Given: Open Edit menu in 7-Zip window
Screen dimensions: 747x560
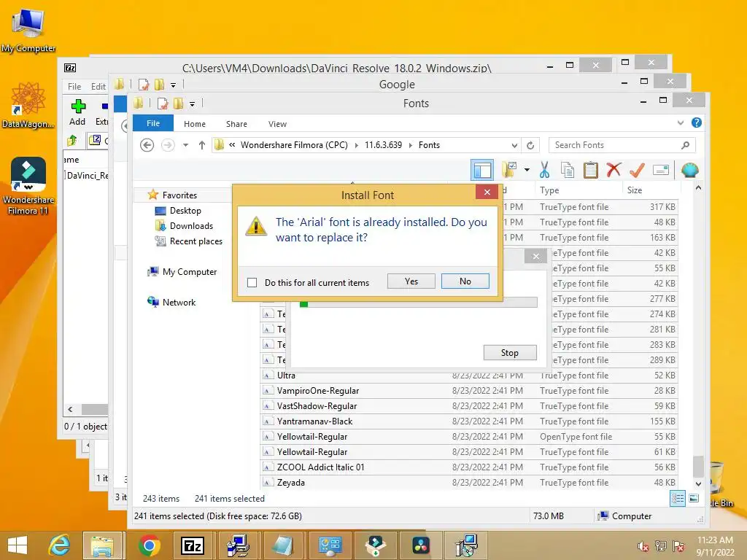Looking at the screenshot, I should click(x=98, y=86).
